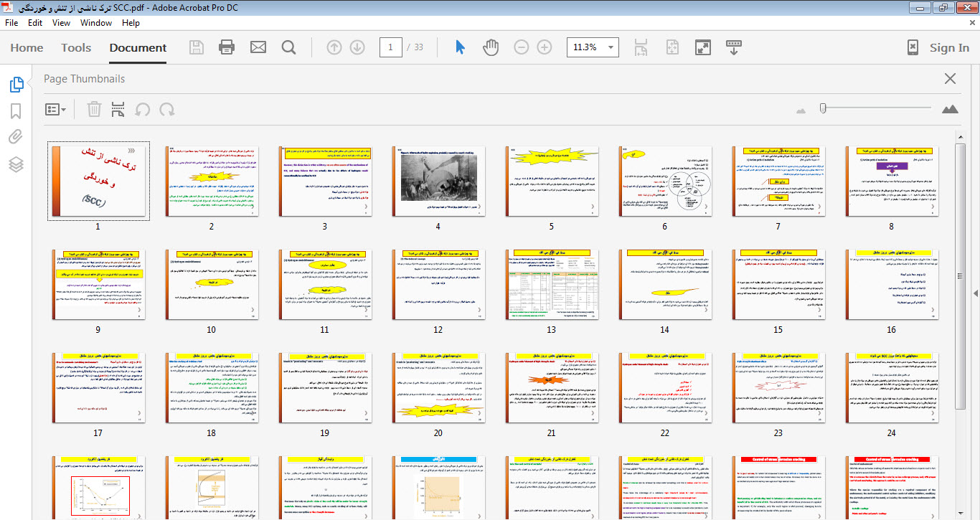The width and height of the screenshot is (980, 520).
Task: Open the Layers sidebar icon
Action: click(x=16, y=164)
